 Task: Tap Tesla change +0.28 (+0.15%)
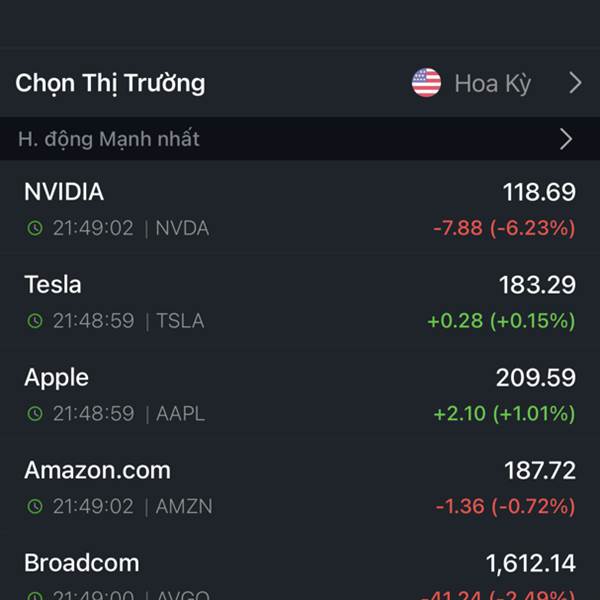pyautogui.click(x=501, y=321)
